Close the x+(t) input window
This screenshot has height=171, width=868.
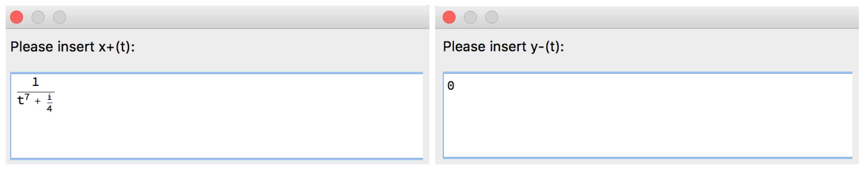[x=17, y=17]
